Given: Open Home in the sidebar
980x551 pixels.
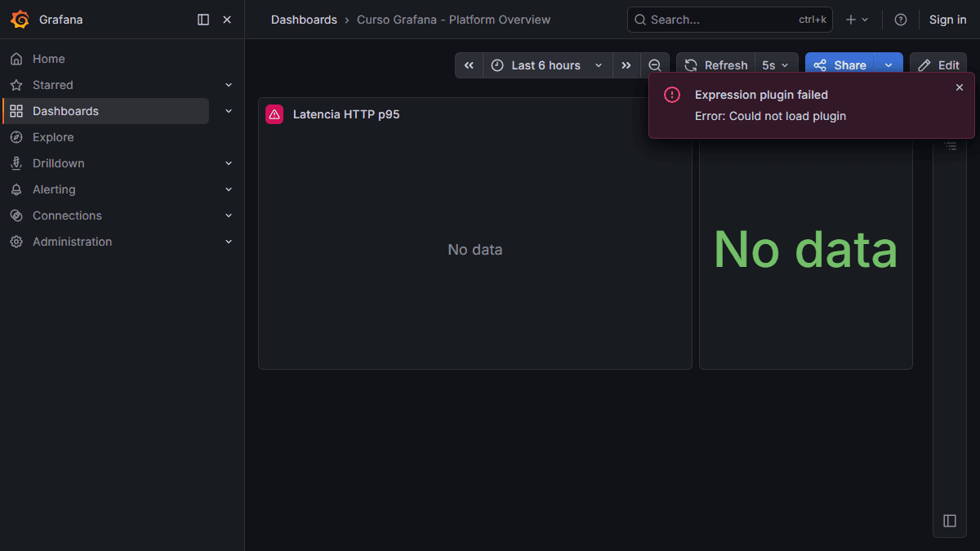Looking at the screenshot, I should tap(49, 59).
